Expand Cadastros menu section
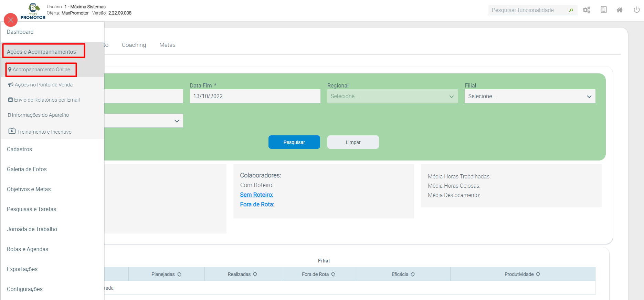Viewport: 644px width, 300px height. pos(19,149)
